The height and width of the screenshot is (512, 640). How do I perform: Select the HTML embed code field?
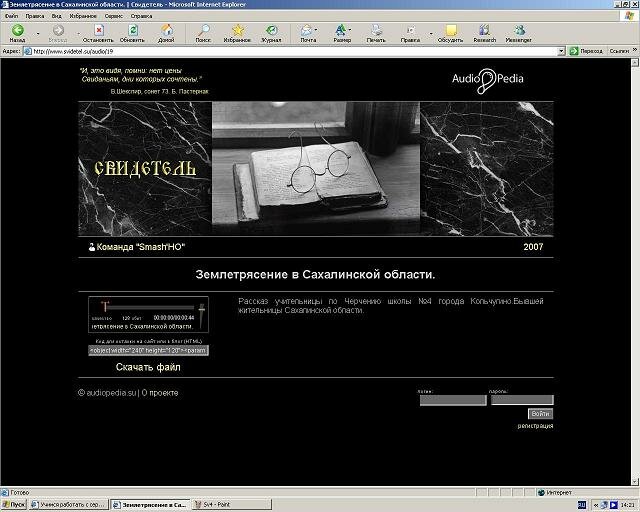[148, 350]
